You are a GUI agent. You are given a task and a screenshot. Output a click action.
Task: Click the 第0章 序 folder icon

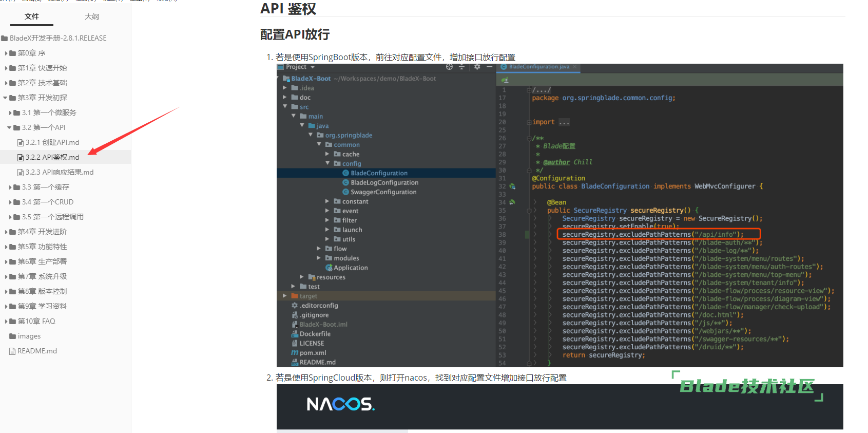(x=13, y=53)
